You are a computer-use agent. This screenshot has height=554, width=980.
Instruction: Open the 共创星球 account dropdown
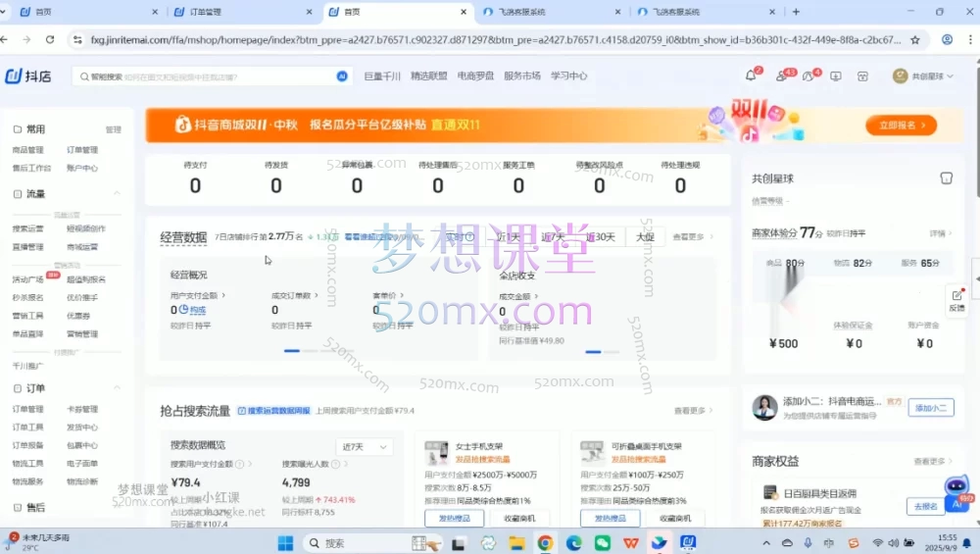923,76
